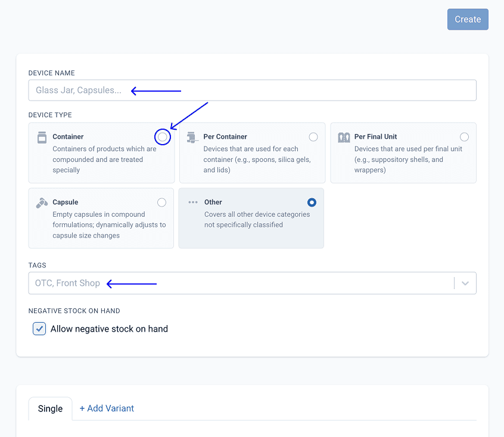The image size is (504, 437).
Task: Click the Container jar icon
Action: [42, 137]
